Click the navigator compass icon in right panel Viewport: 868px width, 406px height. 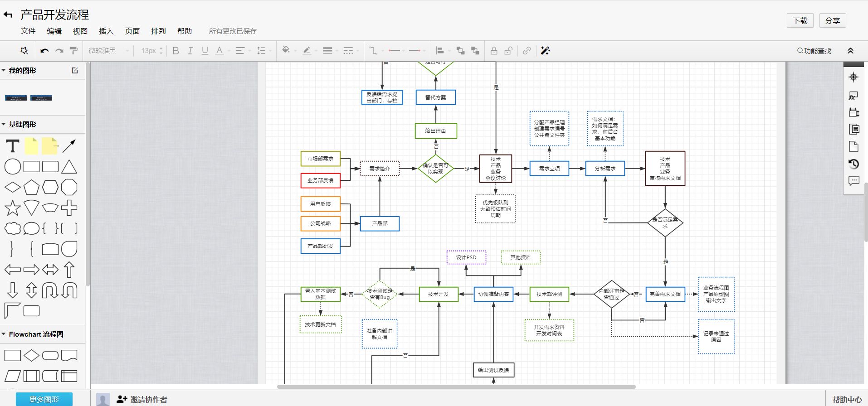(x=853, y=77)
